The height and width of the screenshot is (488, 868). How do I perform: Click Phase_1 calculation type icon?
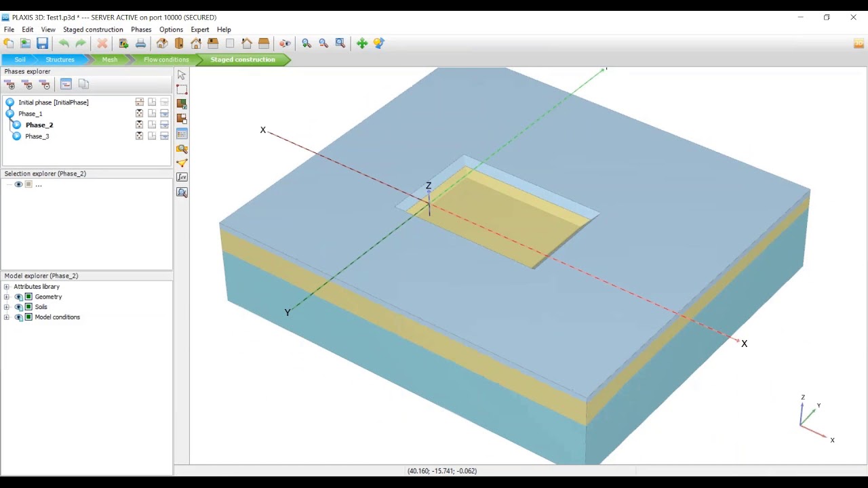coord(140,114)
